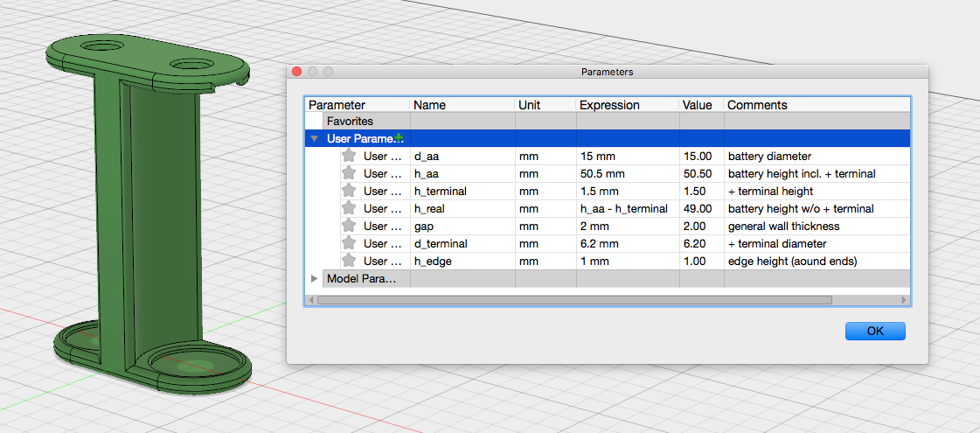The width and height of the screenshot is (980, 433).
Task: Toggle favorite star on the d_terminal parameter
Action: pyautogui.click(x=350, y=243)
